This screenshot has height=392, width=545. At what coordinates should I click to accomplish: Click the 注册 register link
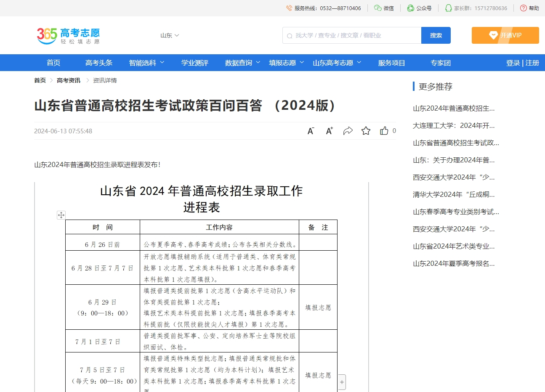(532, 63)
